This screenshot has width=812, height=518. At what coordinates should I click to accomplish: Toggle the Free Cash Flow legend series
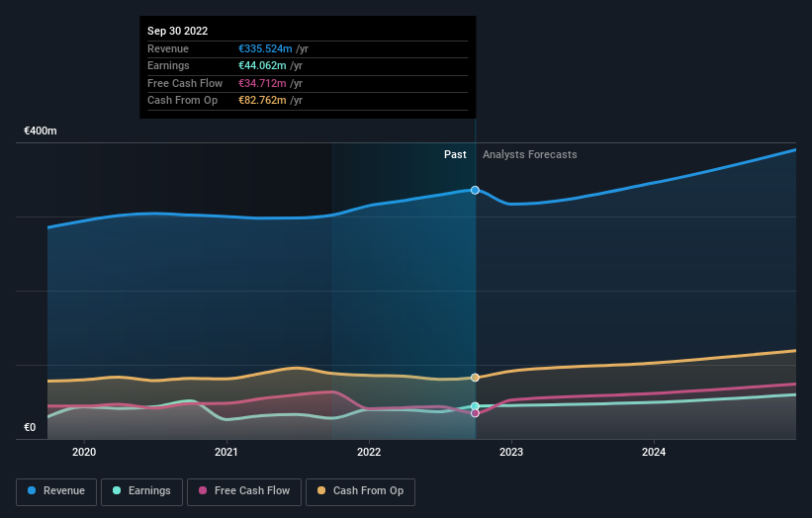click(244, 491)
